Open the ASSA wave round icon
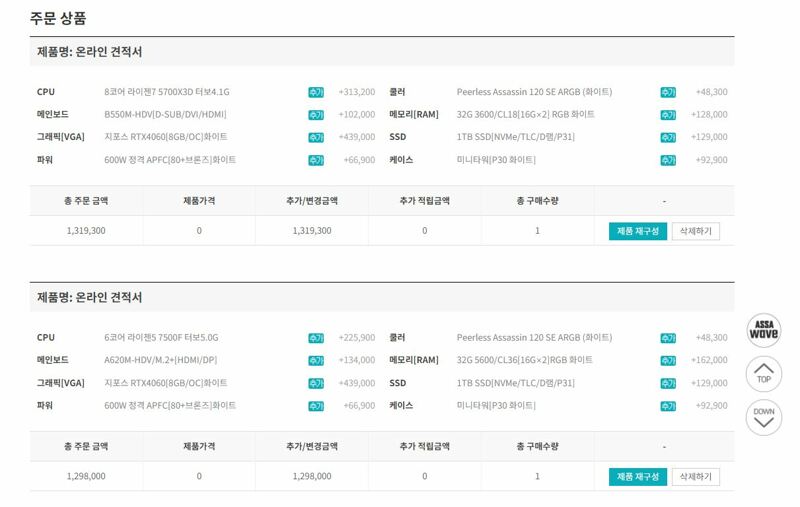Image resolution: width=800 pixels, height=507 pixels. 763,331
